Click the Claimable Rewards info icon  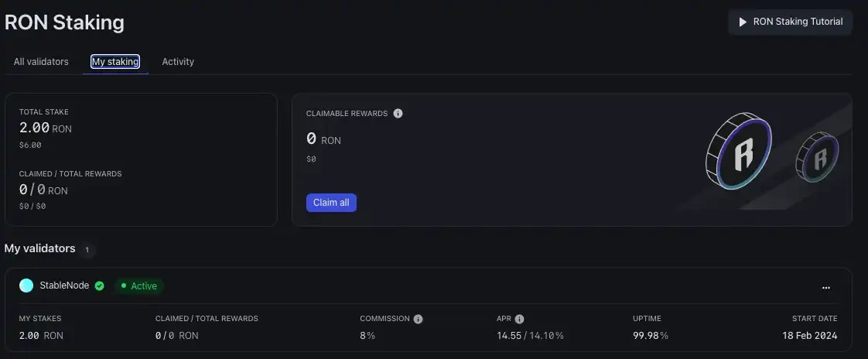click(398, 113)
